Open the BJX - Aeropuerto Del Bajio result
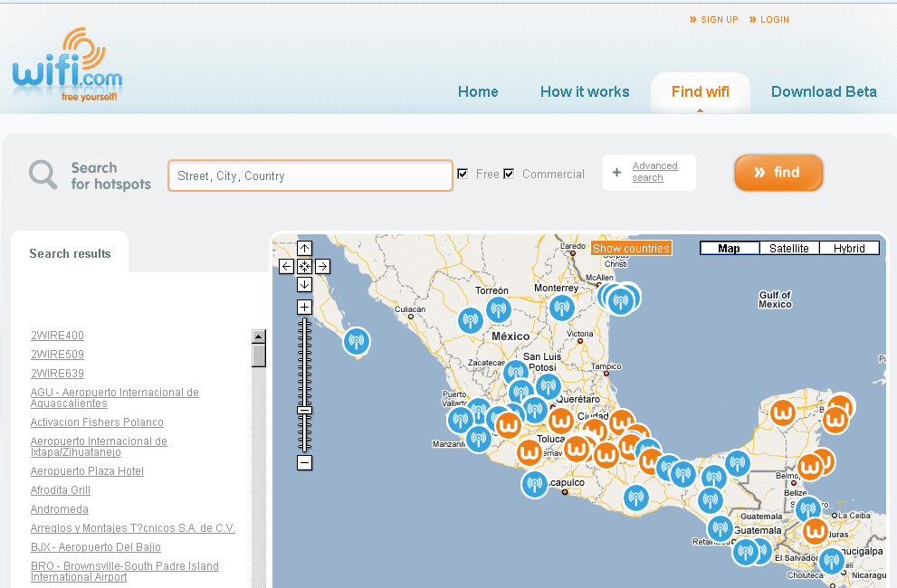 pyautogui.click(x=96, y=546)
